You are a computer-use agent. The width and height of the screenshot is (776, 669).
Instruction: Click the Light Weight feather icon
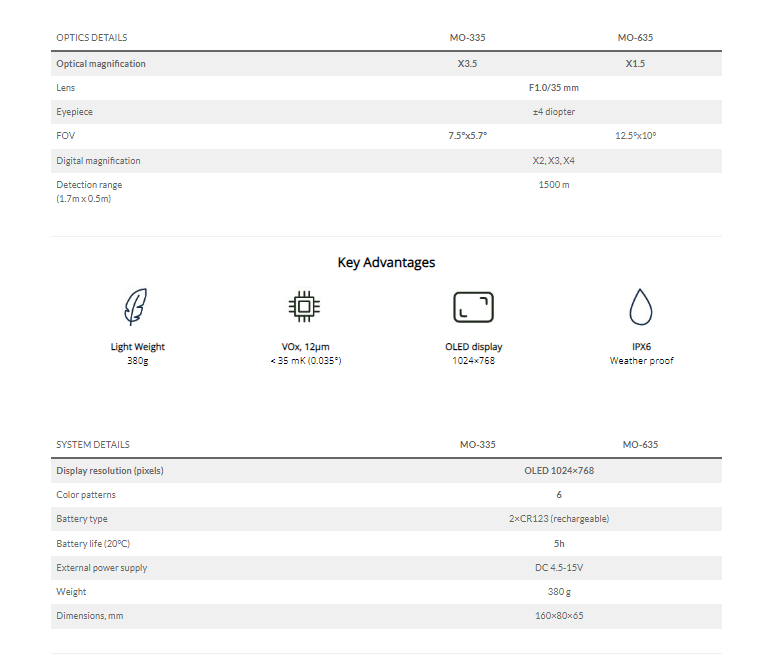tap(136, 307)
